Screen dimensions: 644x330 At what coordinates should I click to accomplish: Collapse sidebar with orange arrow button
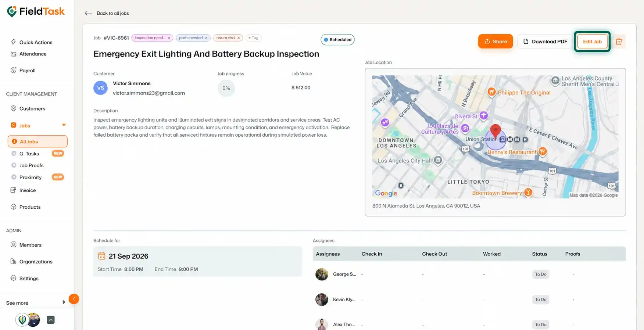tap(74, 299)
